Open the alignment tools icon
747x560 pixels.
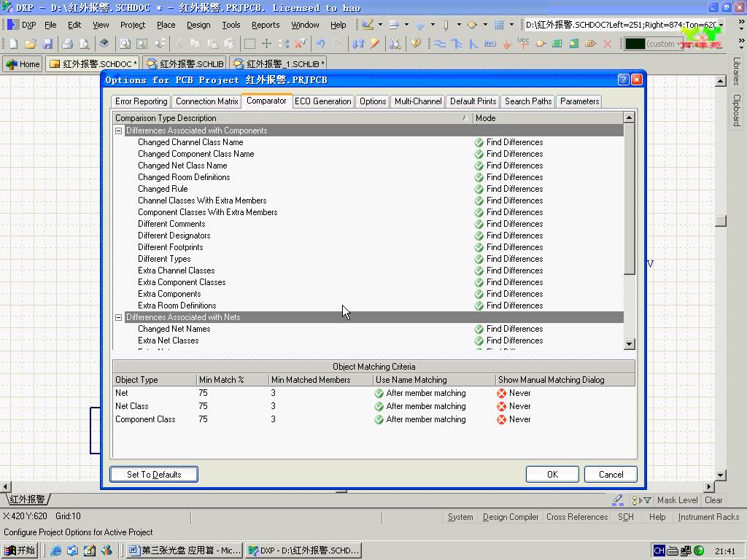click(x=394, y=25)
